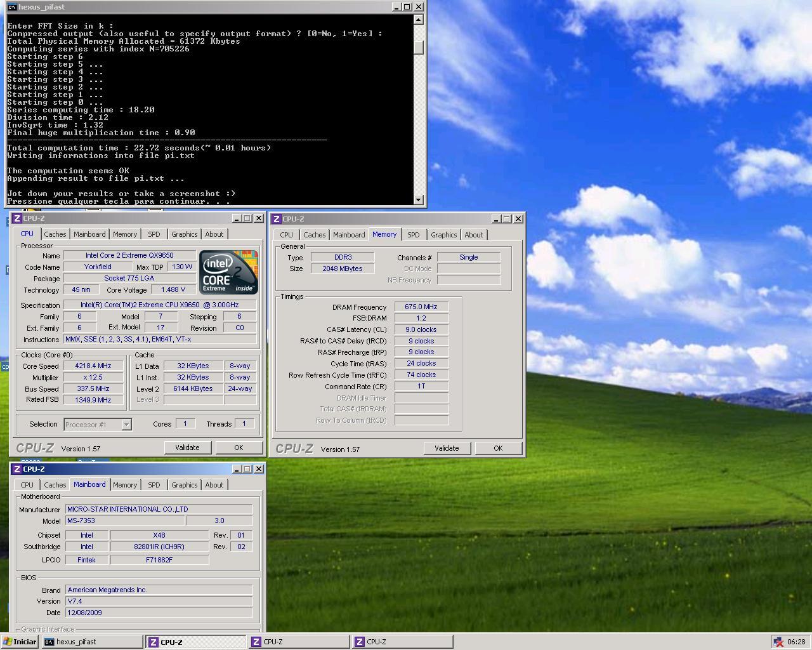Click the LPCIO field F71882F
812x650 pixels.
159,560
